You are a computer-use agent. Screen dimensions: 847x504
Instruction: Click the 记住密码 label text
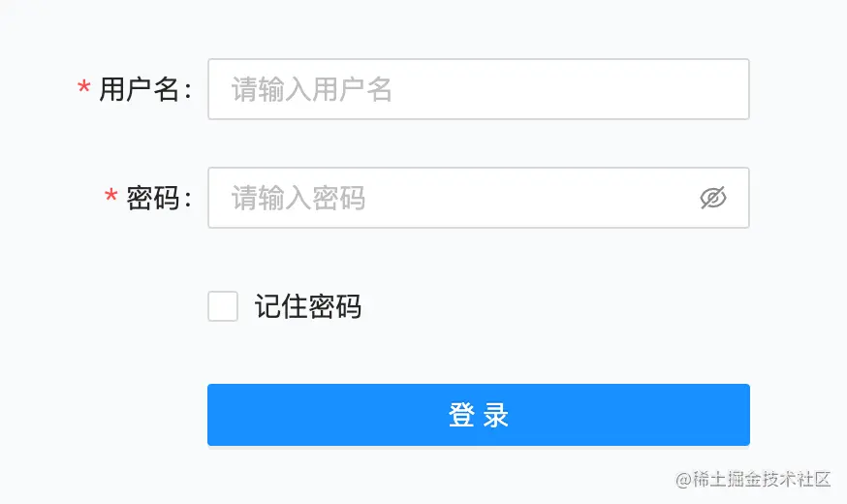pyautogui.click(x=308, y=306)
